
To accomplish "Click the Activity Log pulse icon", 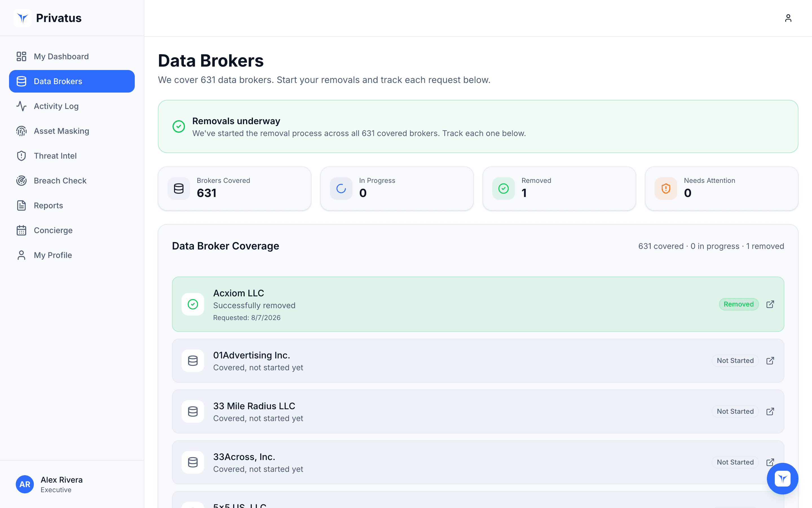I will click(x=21, y=106).
